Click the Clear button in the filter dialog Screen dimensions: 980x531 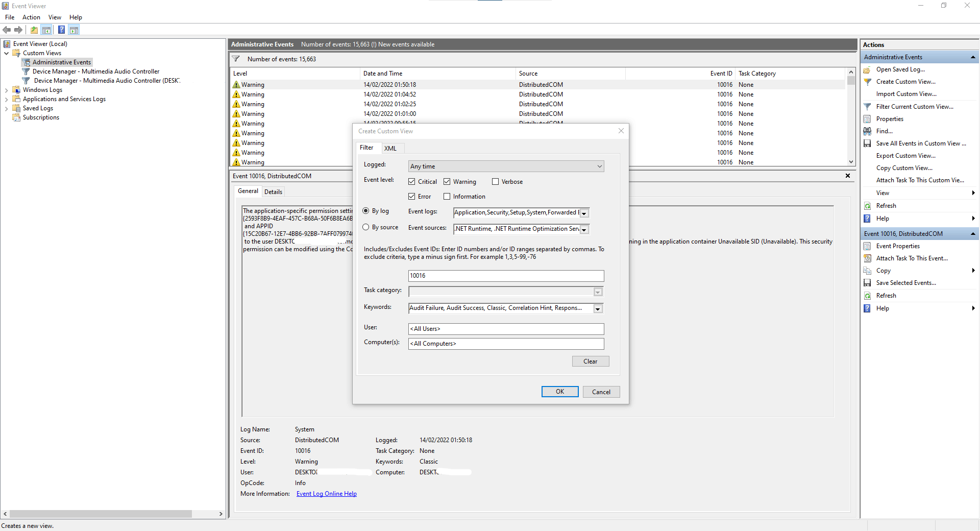pyautogui.click(x=591, y=361)
